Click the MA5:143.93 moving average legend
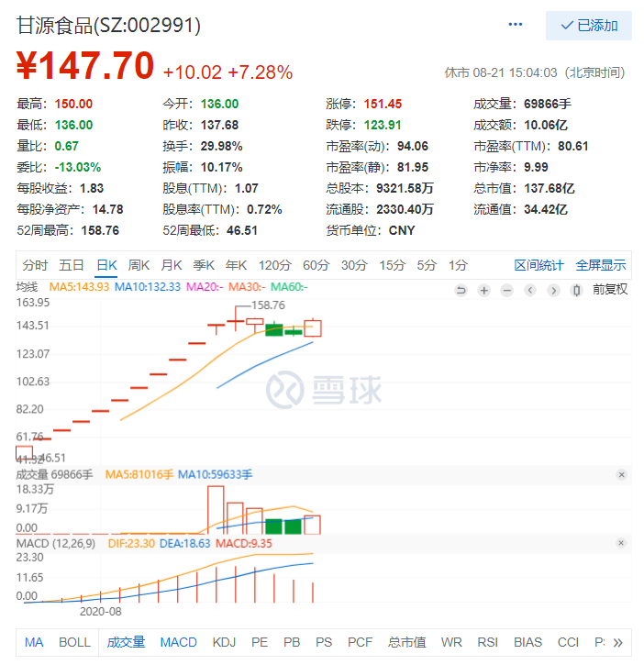 79,287
